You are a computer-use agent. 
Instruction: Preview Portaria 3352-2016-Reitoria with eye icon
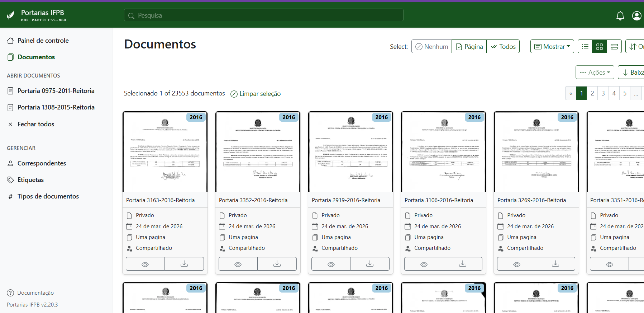pyautogui.click(x=238, y=264)
